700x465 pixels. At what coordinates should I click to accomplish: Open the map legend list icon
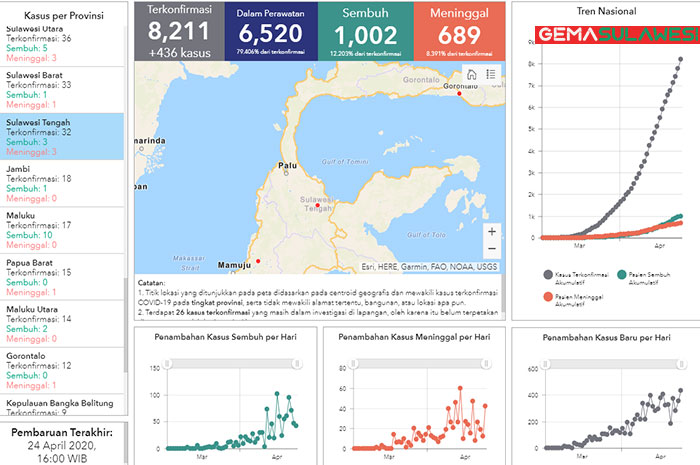[491, 74]
